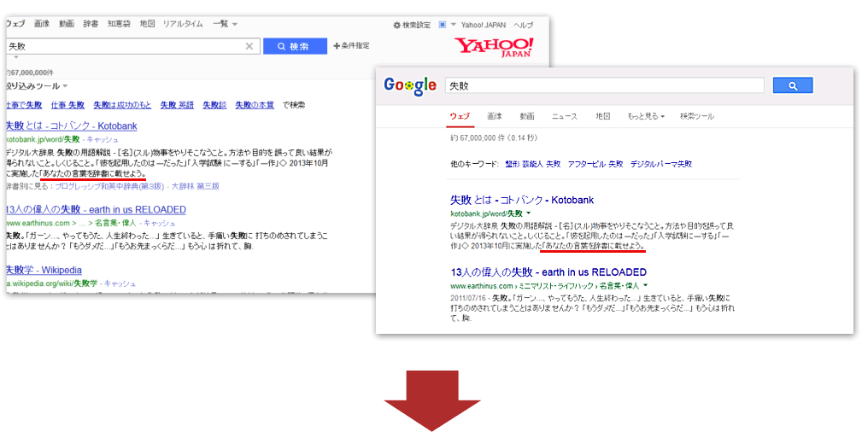This screenshot has width=868, height=432.
Task: Select the Yahoo 動画 tab
Action: point(67,24)
